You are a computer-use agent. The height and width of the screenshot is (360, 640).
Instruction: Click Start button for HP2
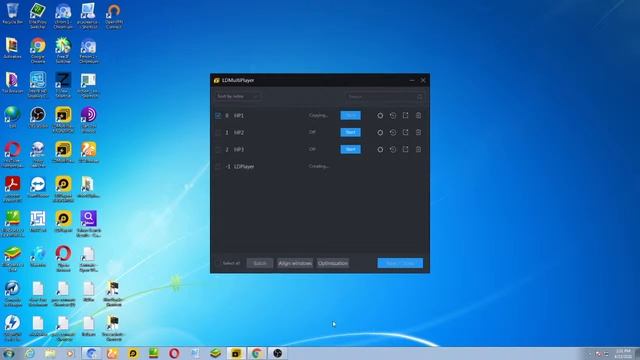click(350, 132)
